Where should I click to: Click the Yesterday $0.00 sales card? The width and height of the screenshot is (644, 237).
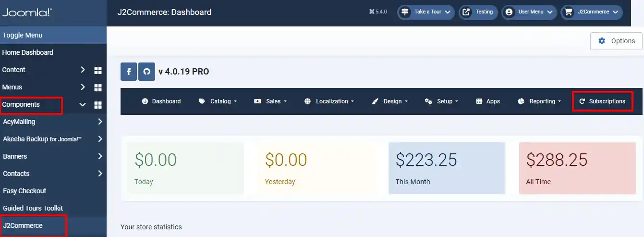click(x=316, y=168)
